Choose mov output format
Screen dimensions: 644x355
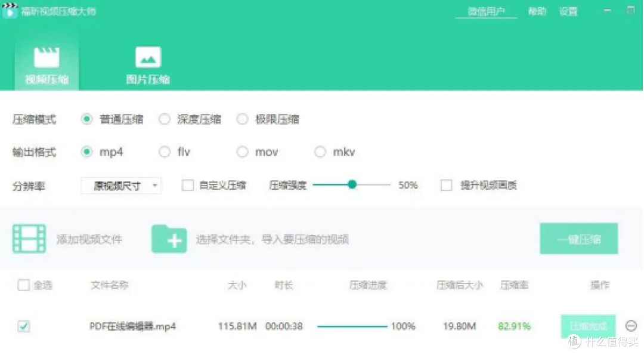pyautogui.click(x=242, y=152)
